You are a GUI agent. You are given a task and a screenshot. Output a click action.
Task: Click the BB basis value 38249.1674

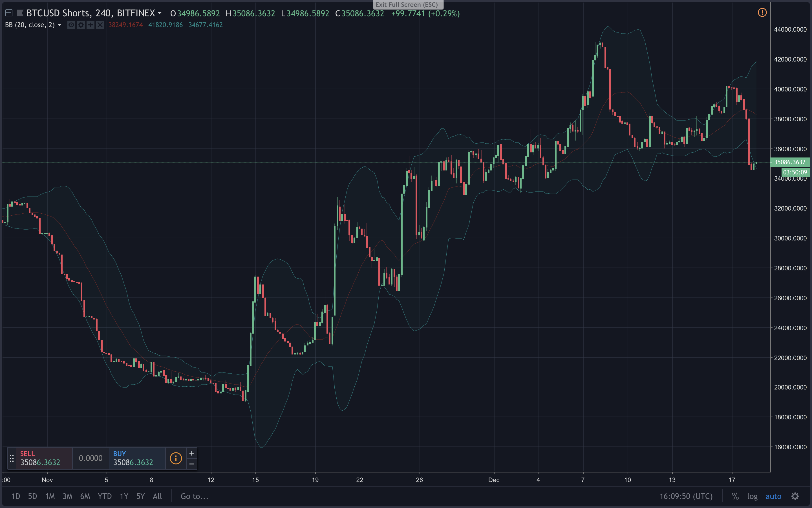(x=125, y=25)
